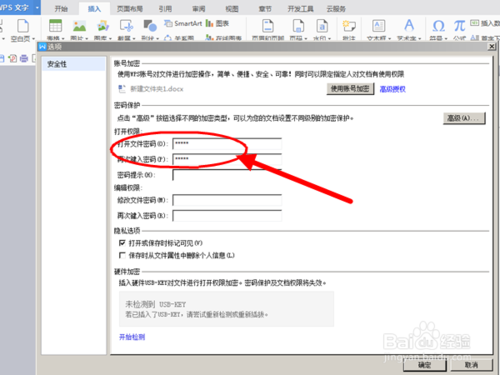500x375 pixels.
Task: Cancel the dialog with 取消 button
Action: (471, 365)
